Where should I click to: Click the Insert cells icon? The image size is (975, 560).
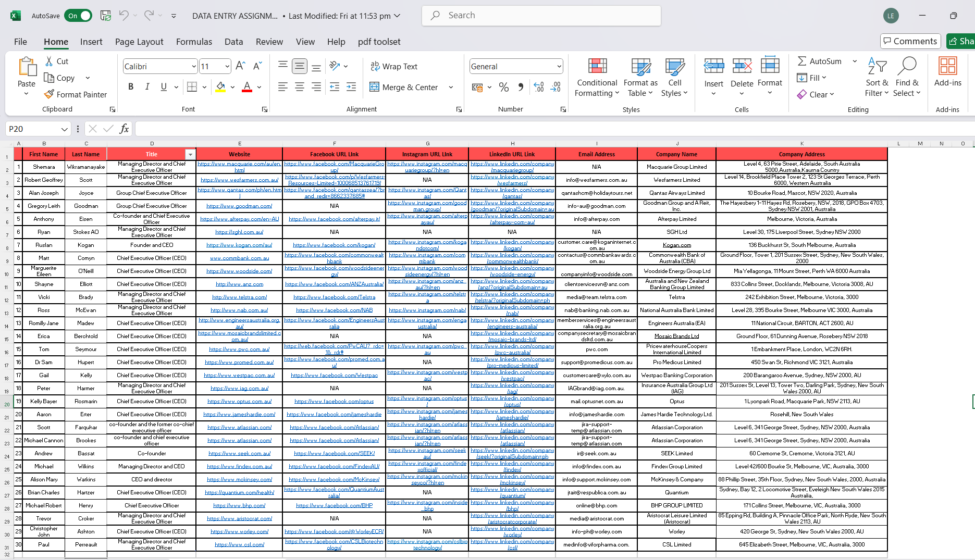714,66
